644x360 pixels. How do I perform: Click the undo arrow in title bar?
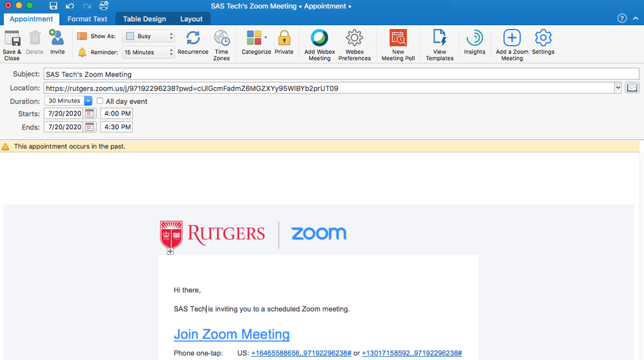[70, 6]
